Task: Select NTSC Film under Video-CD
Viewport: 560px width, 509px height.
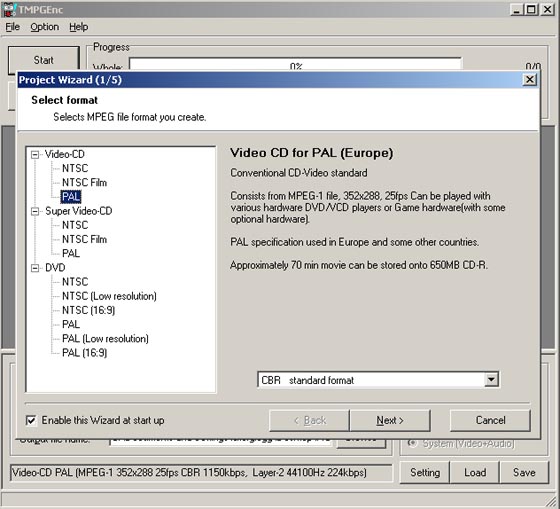Action: tap(84, 183)
